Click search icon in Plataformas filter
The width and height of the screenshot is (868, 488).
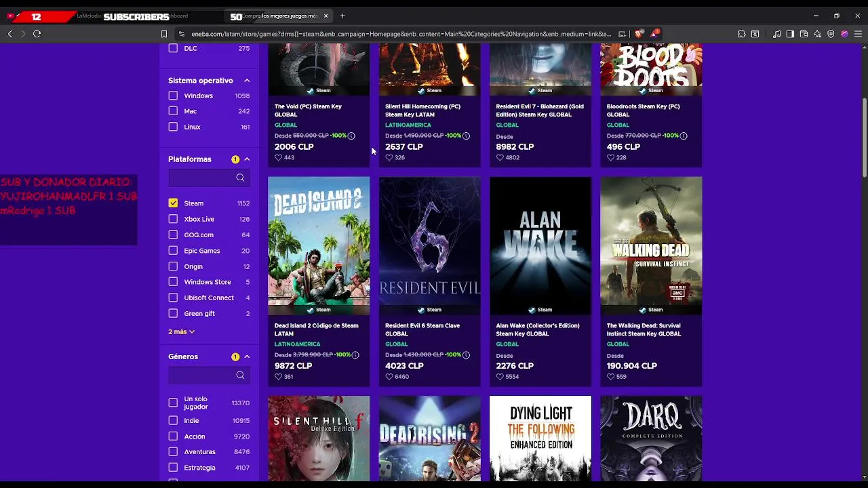click(x=240, y=178)
